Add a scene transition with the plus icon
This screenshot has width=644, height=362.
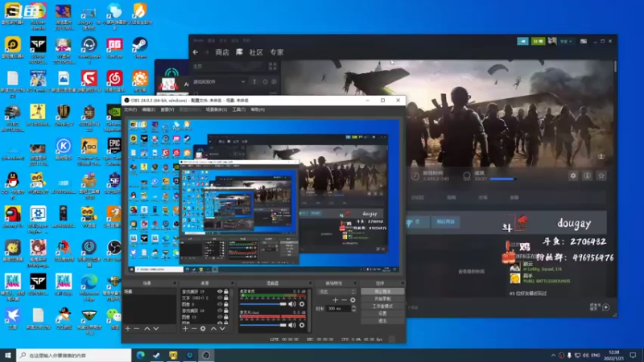335,300
